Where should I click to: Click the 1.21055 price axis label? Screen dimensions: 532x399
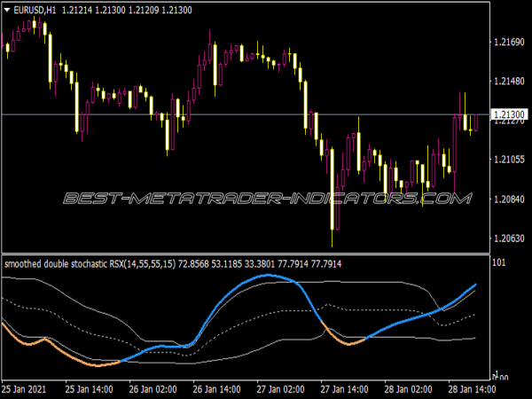click(509, 160)
